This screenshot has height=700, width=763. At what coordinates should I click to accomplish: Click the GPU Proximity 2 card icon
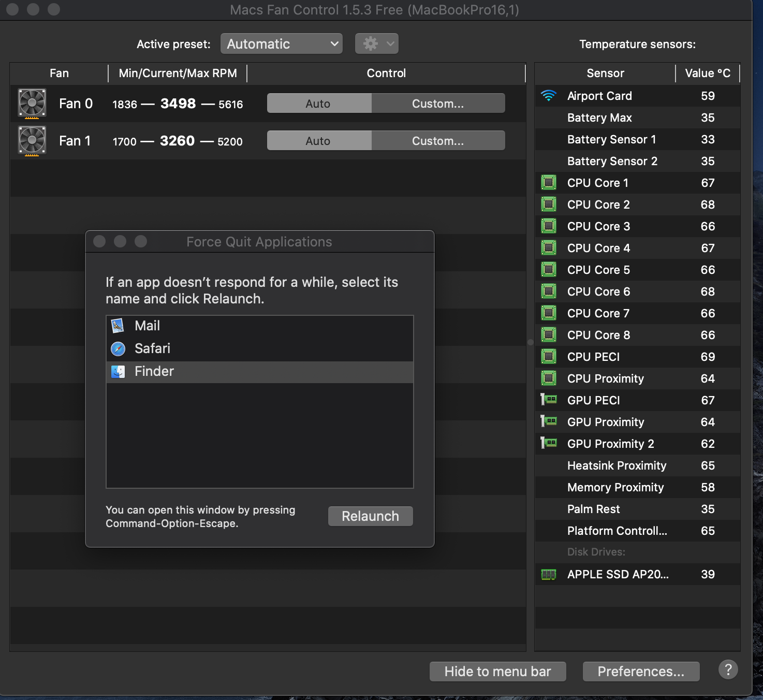coord(549,443)
